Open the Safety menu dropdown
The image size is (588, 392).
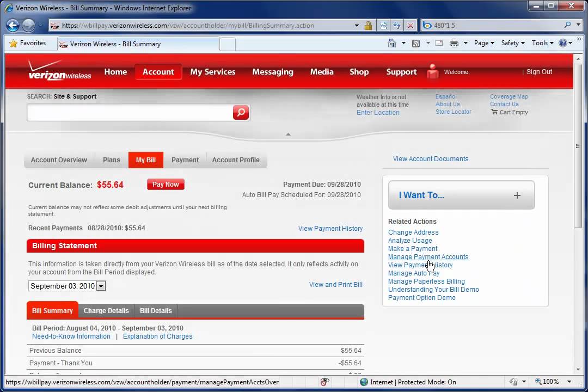click(x=513, y=43)
